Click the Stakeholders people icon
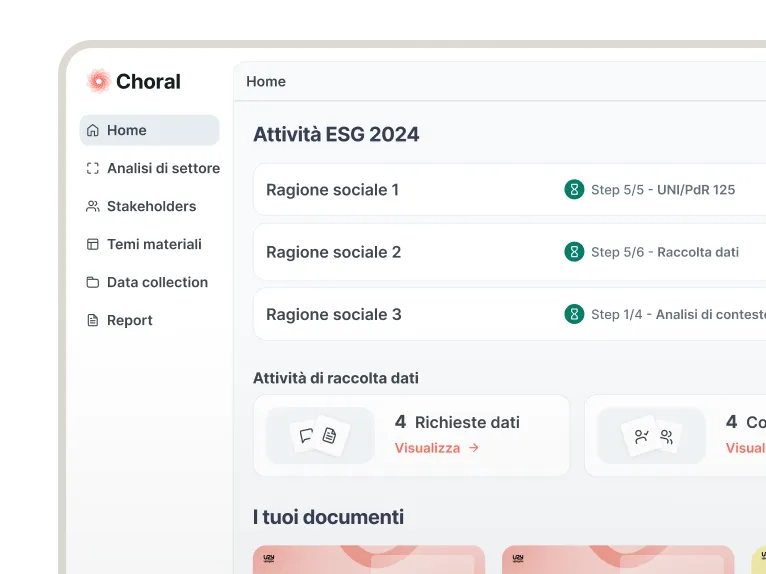766x574 pixels. tap(92, 206)
